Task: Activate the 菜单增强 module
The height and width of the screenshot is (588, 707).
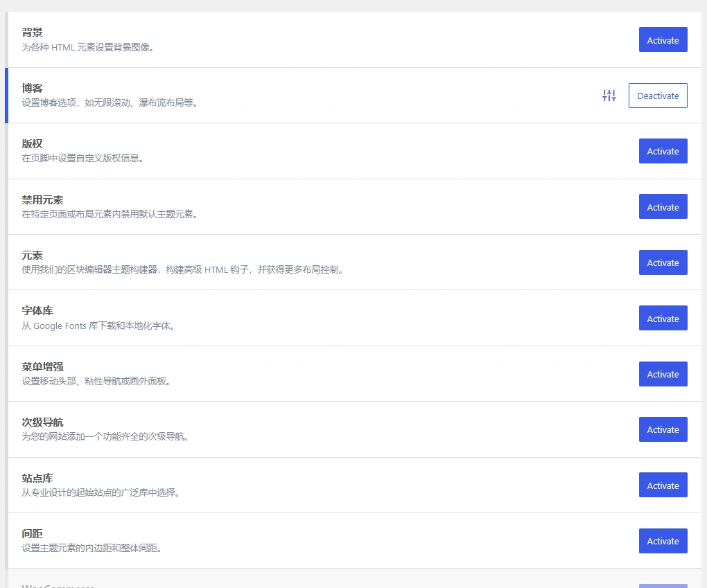Action: pyautogui.click(x=663, y=373)
